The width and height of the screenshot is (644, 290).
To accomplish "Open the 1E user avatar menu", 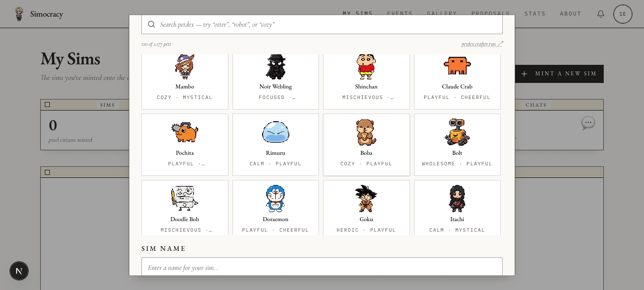I will pos(623,14).
